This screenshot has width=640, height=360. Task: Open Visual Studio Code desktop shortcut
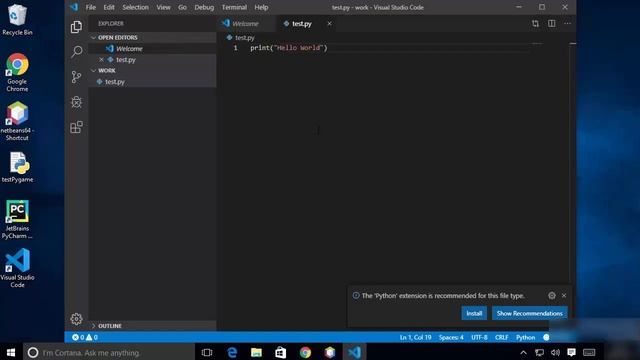(17, 268)
